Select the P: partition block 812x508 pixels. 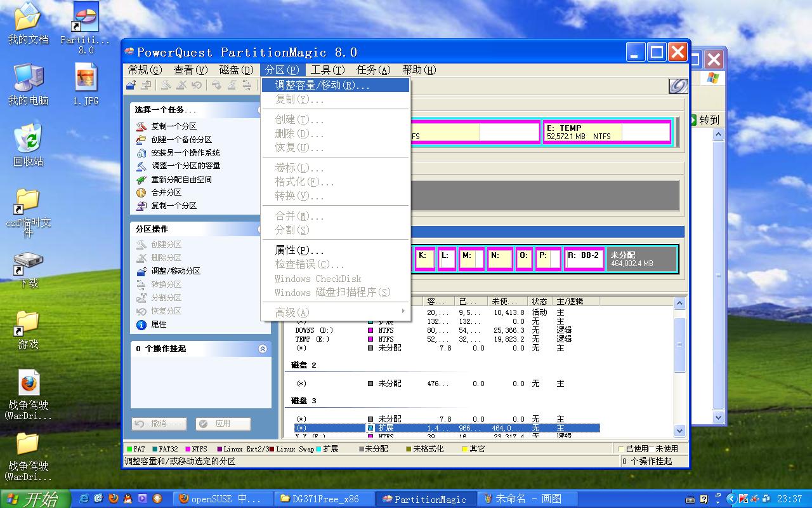(x=548, y=259)
